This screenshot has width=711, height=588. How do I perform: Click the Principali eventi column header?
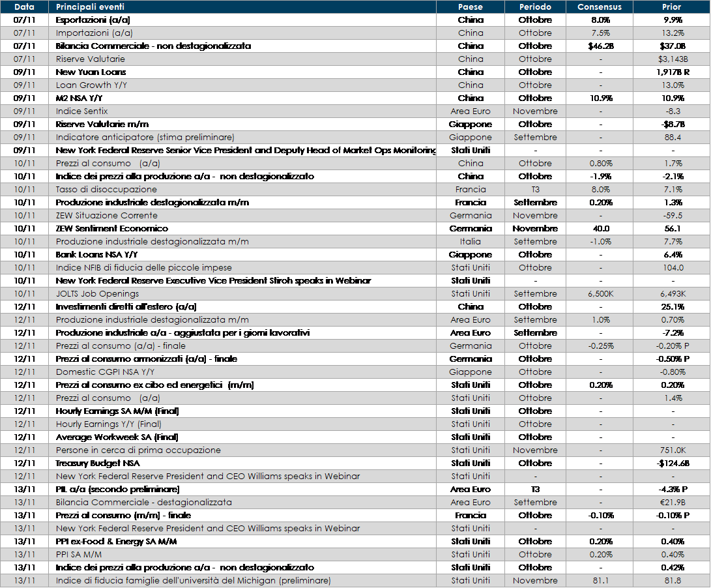90,7
